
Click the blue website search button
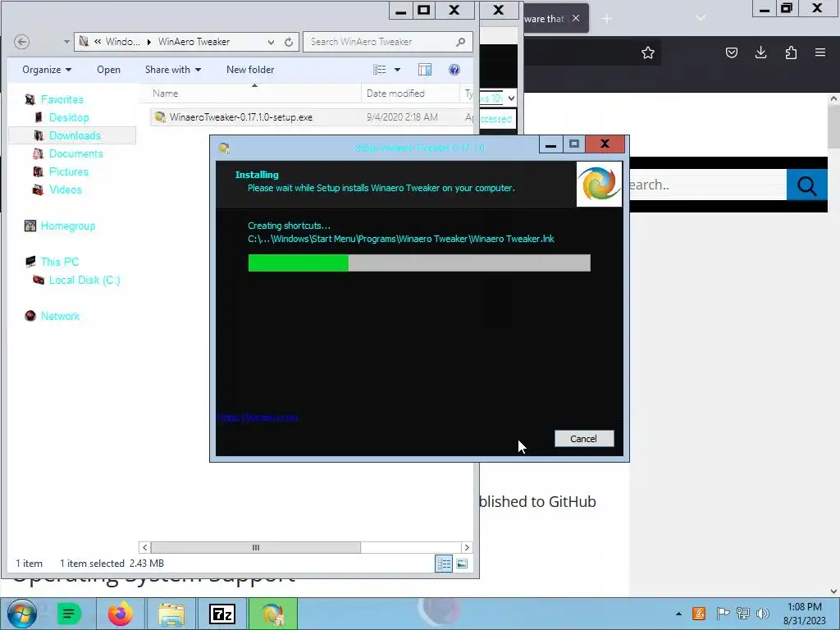pyautogui.click(x=807, y=185)
